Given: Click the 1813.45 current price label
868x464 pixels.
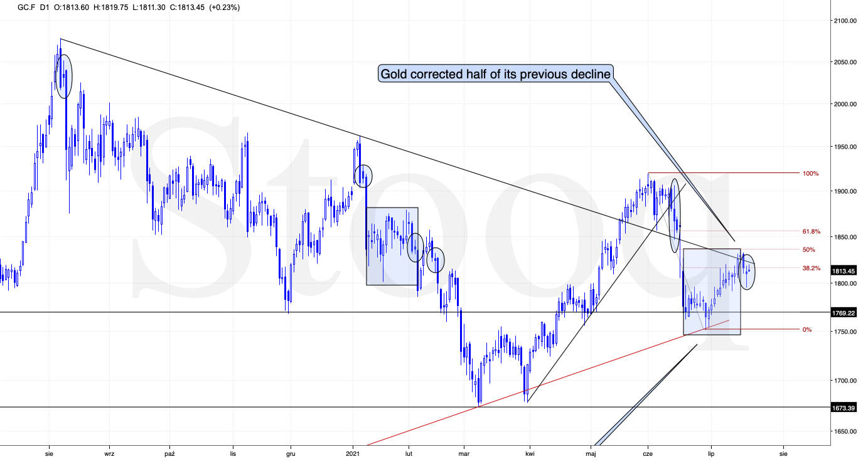Looking at the screenshot, I should 844,271.
